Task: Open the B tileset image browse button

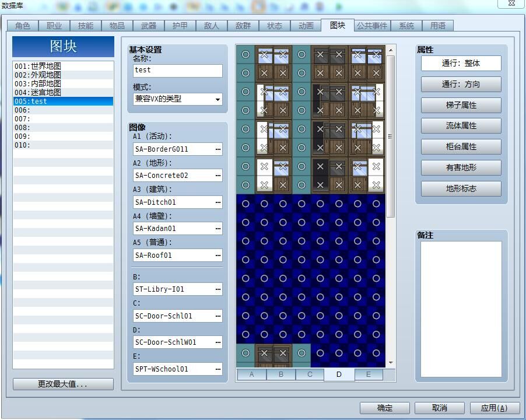Action: pos(218,289)
